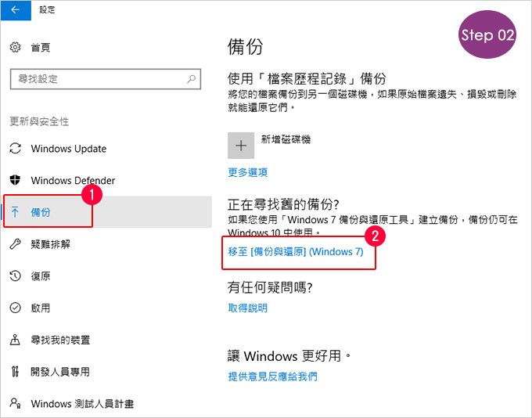Open 取得說明 help link

pyautogui.click(x=248, y=308)
